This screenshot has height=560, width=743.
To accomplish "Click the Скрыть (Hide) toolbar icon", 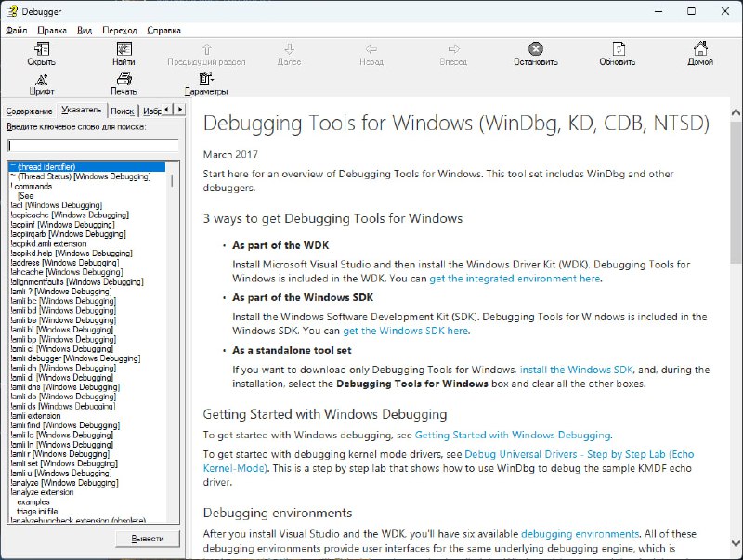I will 42,49.
